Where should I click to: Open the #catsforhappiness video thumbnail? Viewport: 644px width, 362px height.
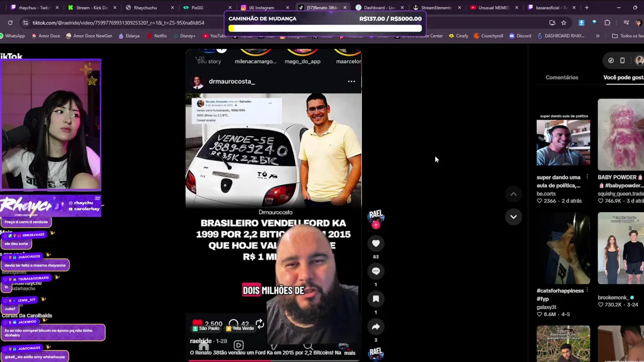(563, 248)
